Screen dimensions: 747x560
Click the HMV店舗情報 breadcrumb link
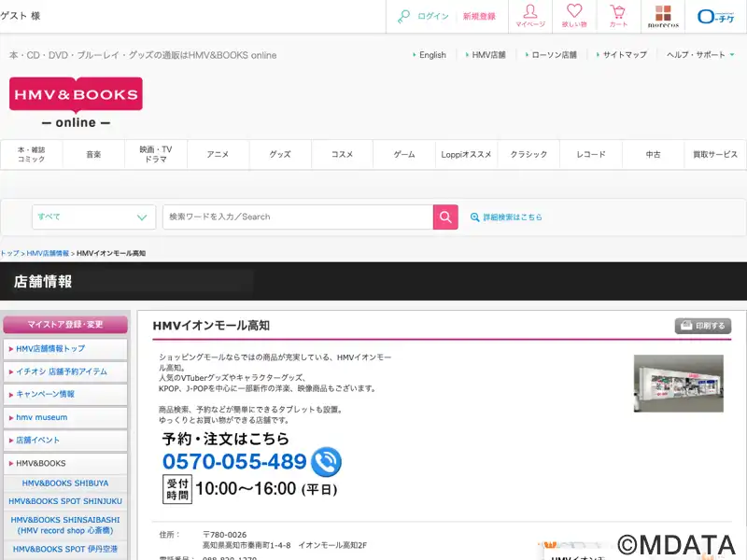point(48,253)
